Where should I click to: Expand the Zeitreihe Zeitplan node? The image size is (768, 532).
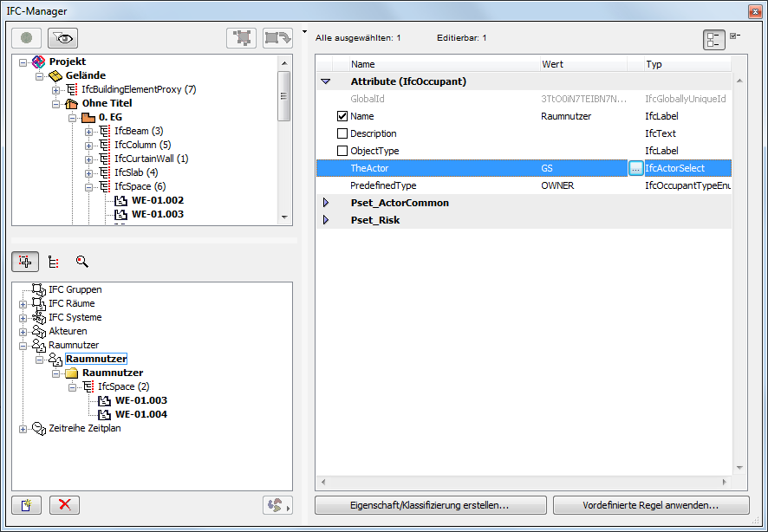[x=23, y=429]
